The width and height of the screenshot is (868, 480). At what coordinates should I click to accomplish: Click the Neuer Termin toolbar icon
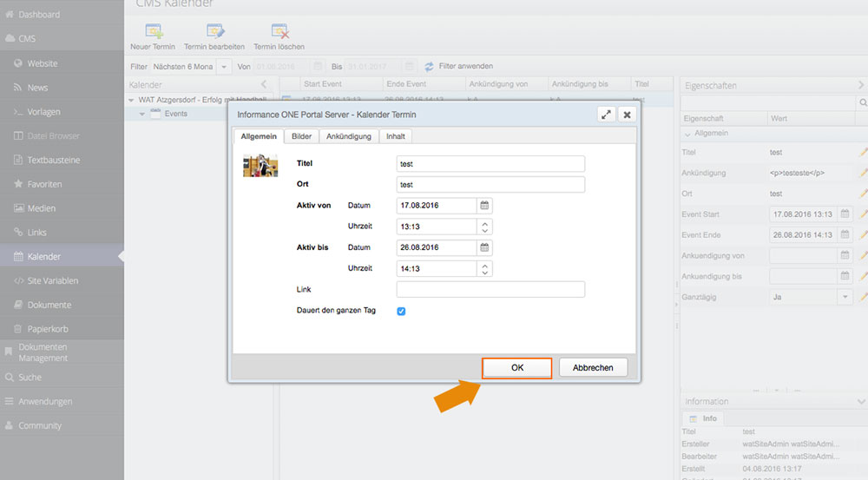[152, 32]
